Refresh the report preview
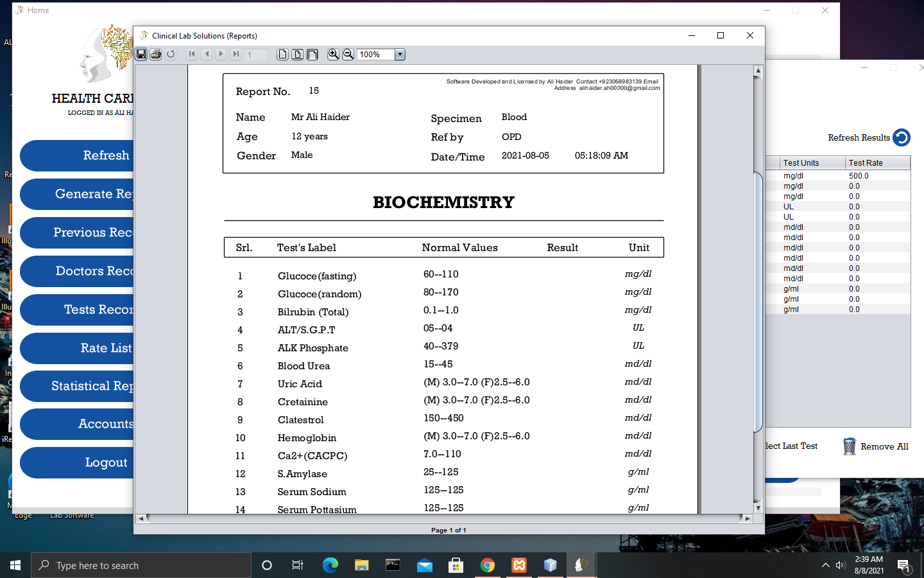This screenshot has width=924, height=578. tap(171, 54)
